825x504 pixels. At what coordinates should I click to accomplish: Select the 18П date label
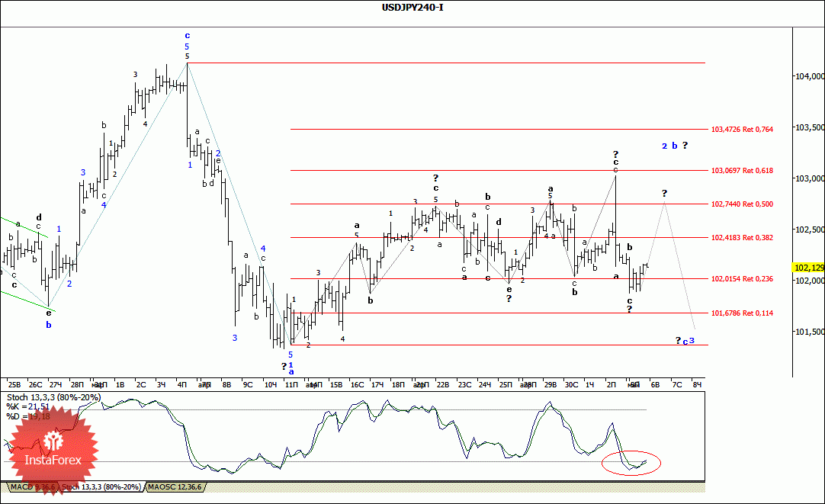coord(398,384)
